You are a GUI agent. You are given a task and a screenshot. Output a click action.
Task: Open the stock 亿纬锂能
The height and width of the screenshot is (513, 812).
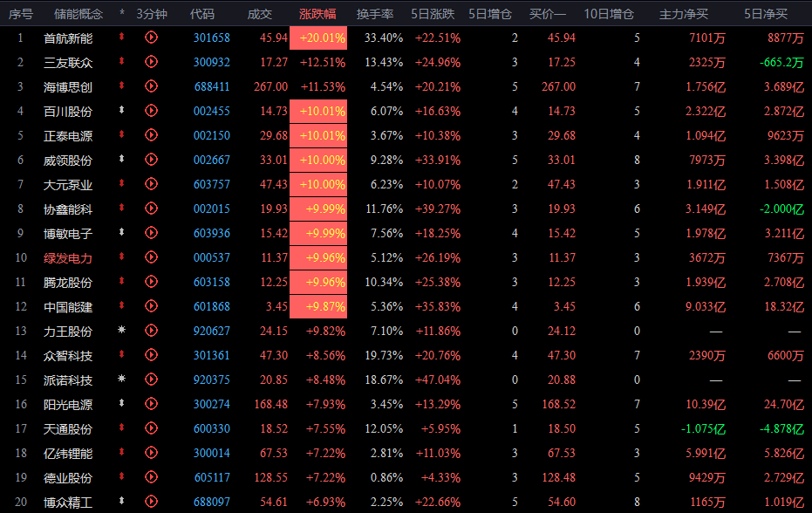[x=68, y=453]
